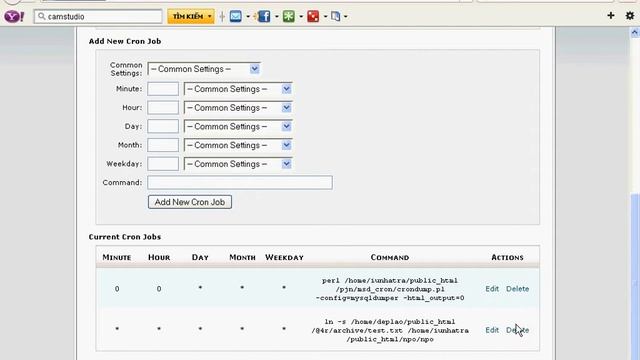Click the ln -s command text
This screenshot has height=360, width=640.
[x=390, y=330]
